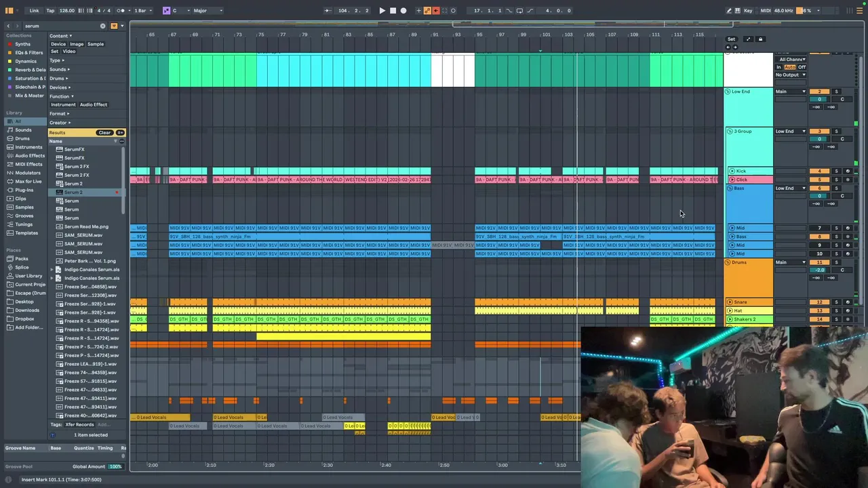This screenshot has height=488, width=868.
Task: Toggle the view layout icon at top-left
Action: tap(10, 10)
